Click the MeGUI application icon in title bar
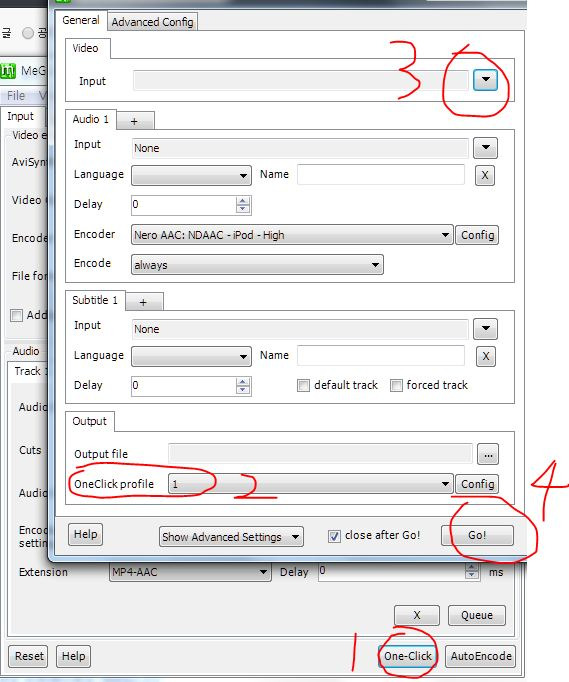 click(8, 70)
